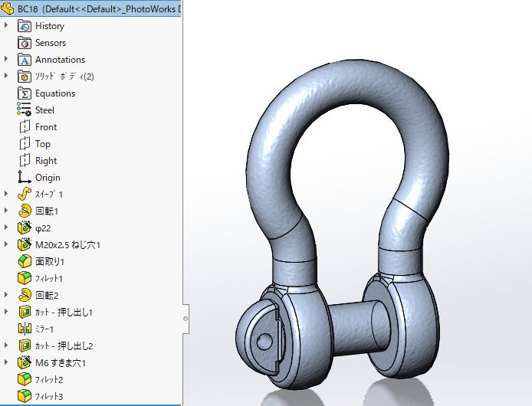Click the ミラー1 mirror feature icon
Screen dimensions: 532x406
pos(25,329)
